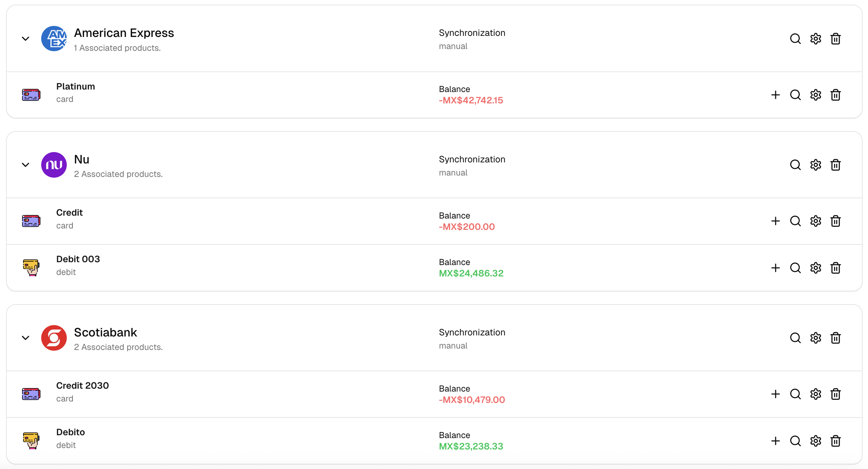The image size is (868, 469).
Task: Open the Scotiabank institution name
Action: 105,333
